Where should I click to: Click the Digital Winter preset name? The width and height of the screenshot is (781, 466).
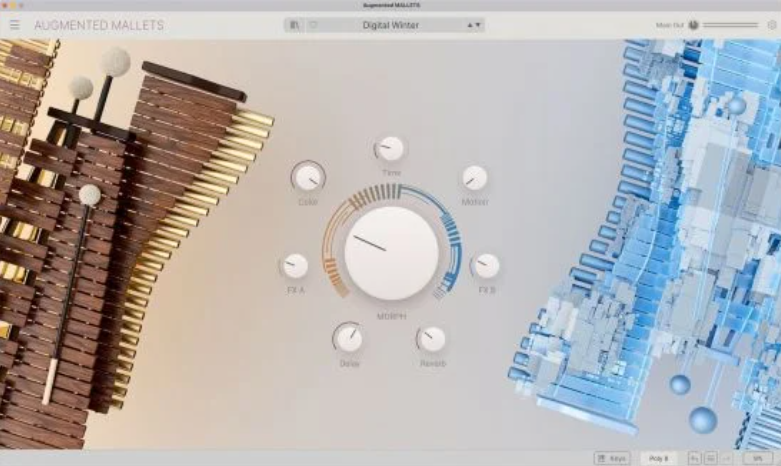pos(390,25)
